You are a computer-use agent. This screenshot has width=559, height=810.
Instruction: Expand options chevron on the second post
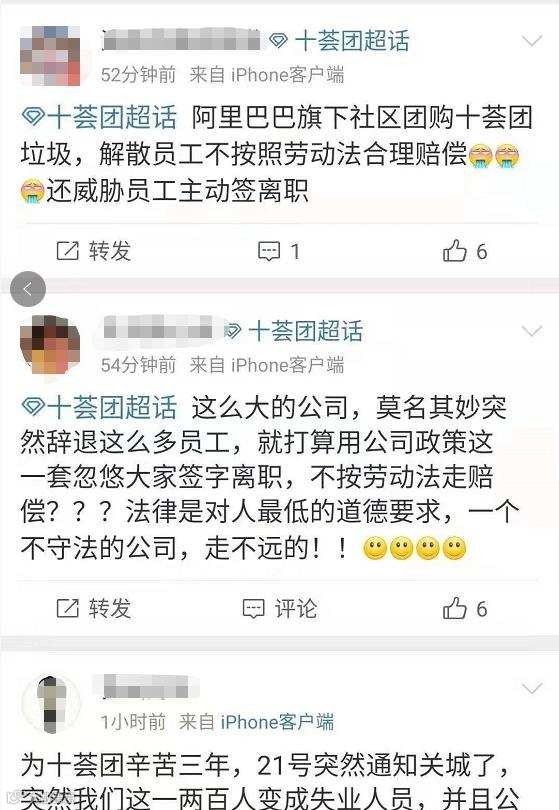(x=532, y=331)
